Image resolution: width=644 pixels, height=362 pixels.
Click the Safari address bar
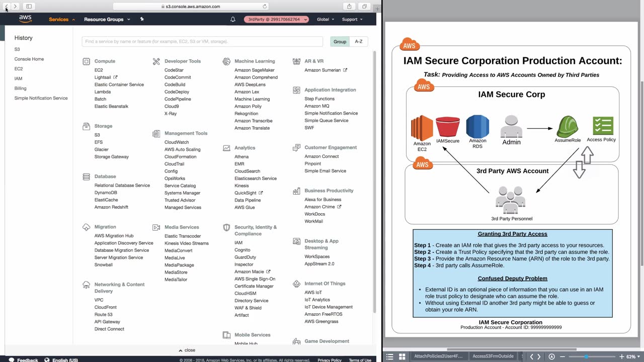191,7
